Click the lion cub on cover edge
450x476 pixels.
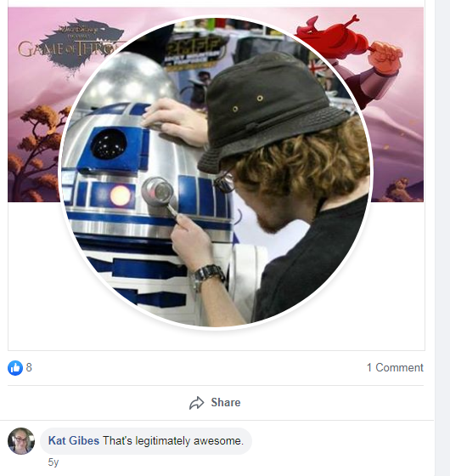pos(399,190)
